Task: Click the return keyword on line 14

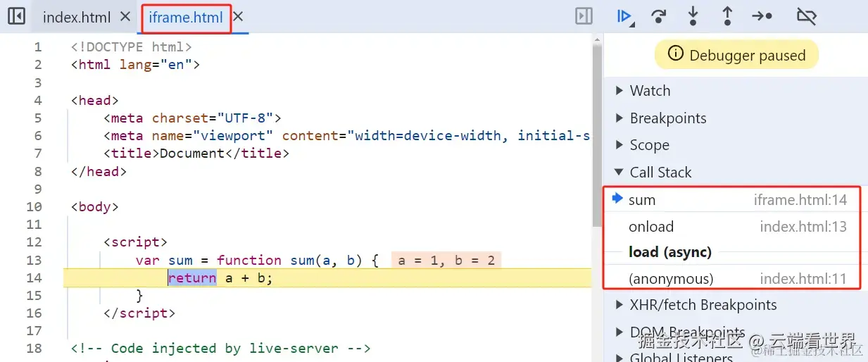Action: coord(192,277)
